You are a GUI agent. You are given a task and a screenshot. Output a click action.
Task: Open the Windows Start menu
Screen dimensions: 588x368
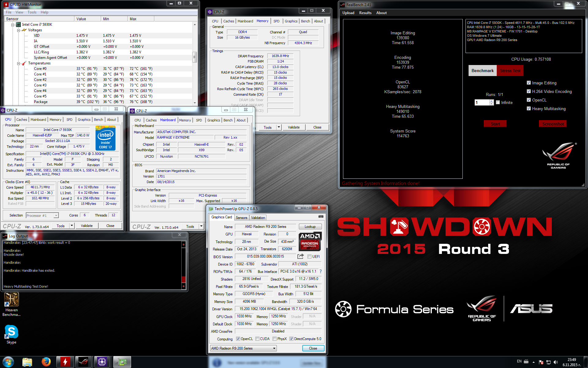coord(8,362)
